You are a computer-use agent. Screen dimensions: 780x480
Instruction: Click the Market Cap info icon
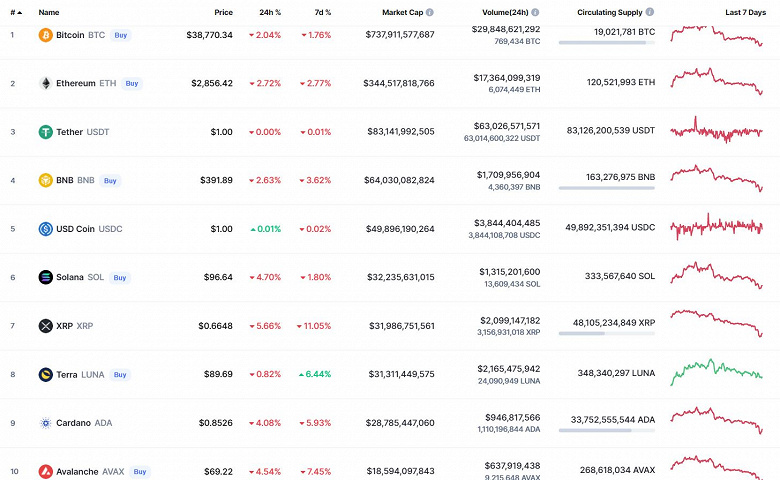[x=443, y=12]
